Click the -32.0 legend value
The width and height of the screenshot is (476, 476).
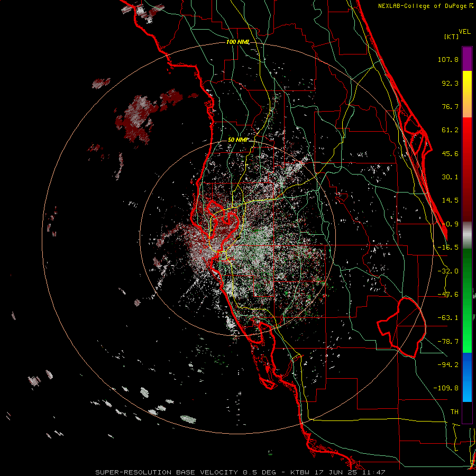pos(448,271)
